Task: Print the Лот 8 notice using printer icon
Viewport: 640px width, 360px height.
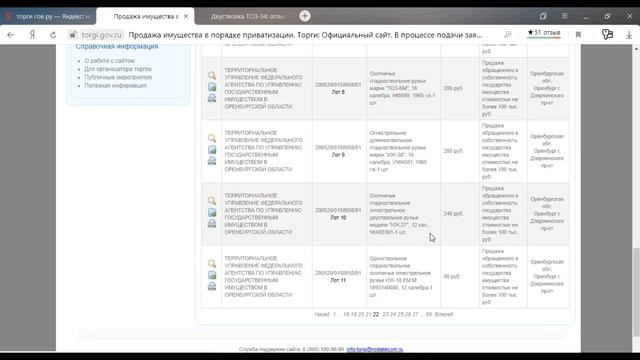Action: [x=212, y=98]
